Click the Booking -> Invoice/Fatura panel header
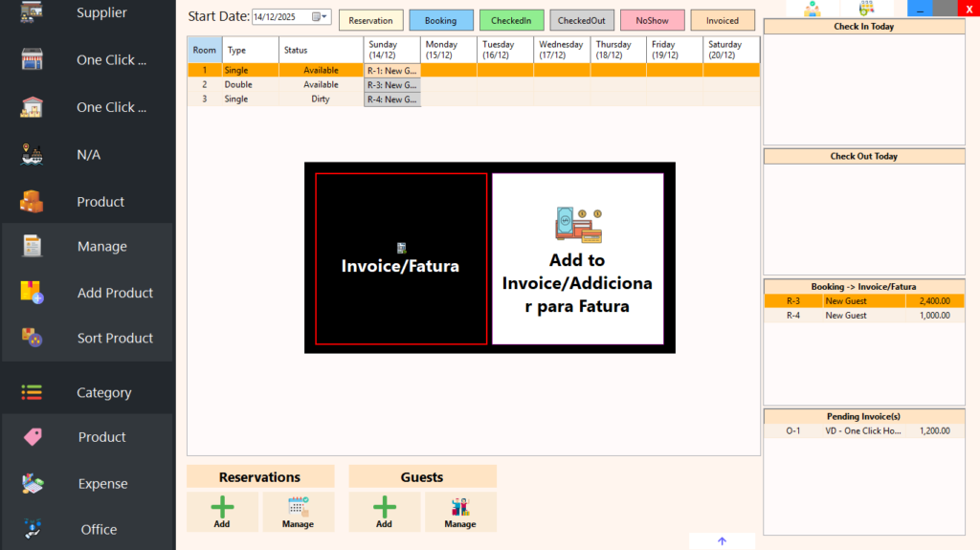This screenshot has width=980, height=550. click(x=864, y=286)
